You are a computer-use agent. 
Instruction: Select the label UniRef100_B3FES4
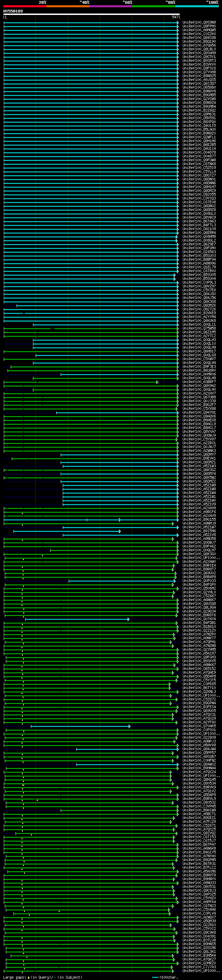point(199,707)
